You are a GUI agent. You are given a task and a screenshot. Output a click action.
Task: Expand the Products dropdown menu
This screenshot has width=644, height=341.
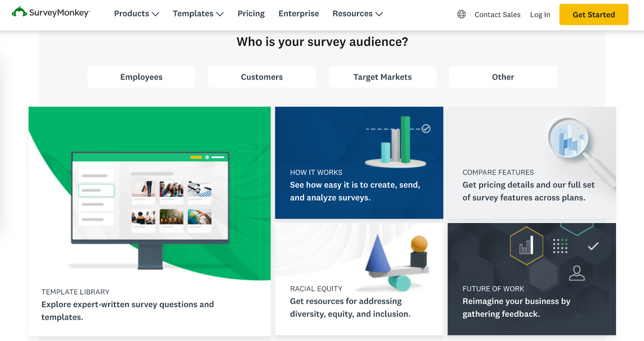(136, 14)
